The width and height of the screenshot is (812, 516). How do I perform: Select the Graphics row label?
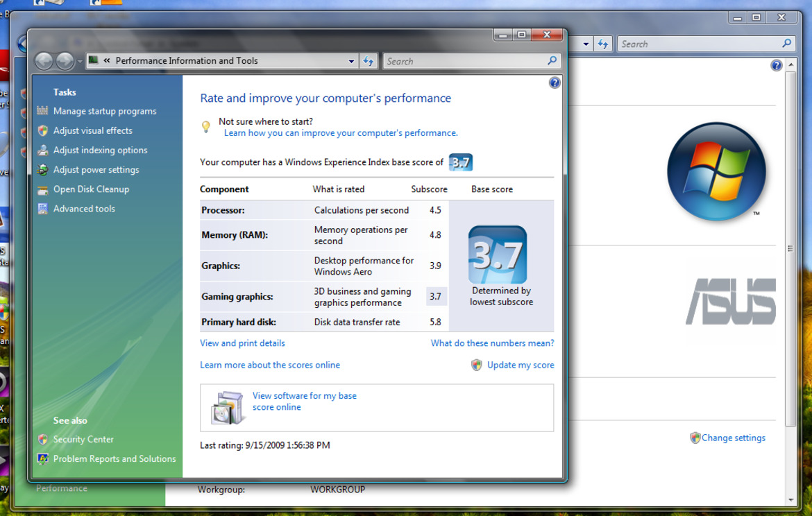221,266
